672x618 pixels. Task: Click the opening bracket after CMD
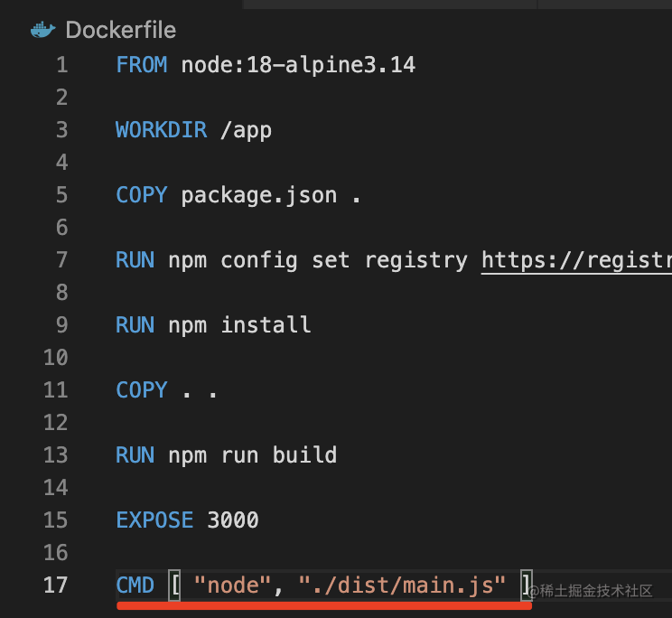174,585
